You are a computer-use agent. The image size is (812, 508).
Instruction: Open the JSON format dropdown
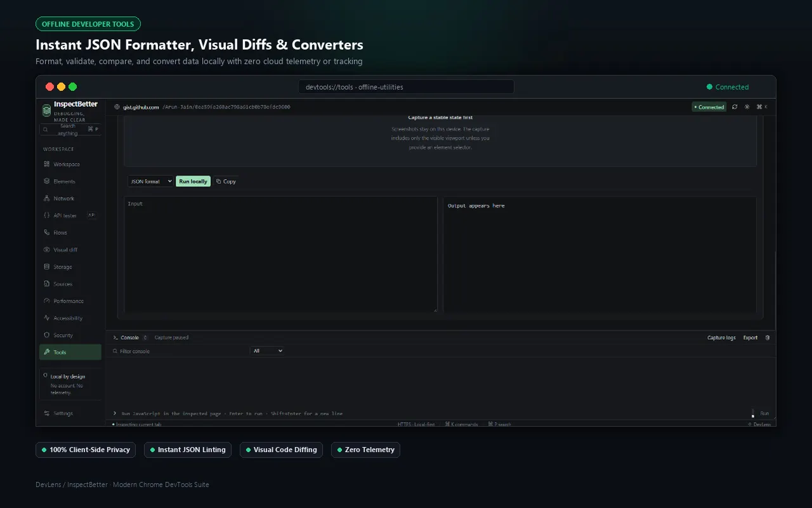(150, 182)
